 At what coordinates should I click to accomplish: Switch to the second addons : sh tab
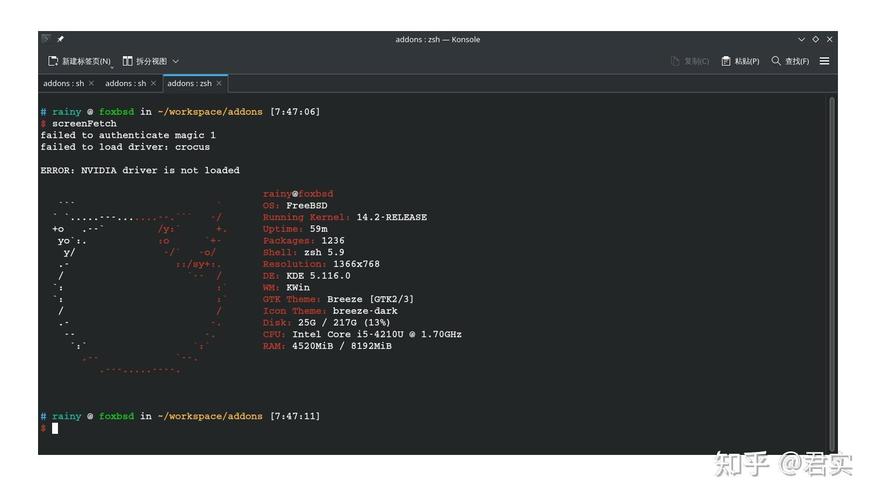click(126, 83)
